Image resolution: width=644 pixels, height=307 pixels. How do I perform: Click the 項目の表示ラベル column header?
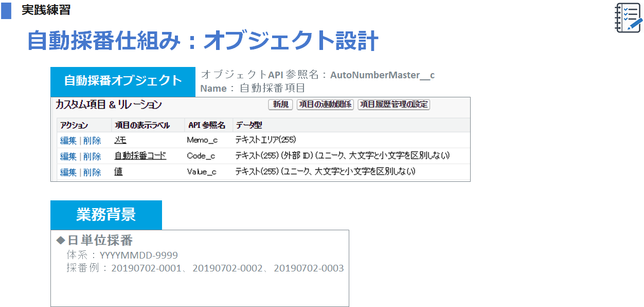click(142, 125)
